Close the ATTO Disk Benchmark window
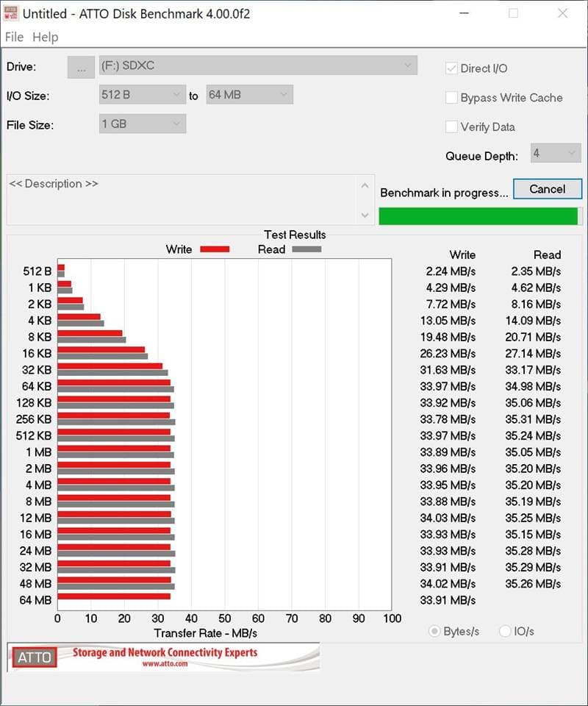The width and height of the screenshot is (588, 706). point(562,13)
